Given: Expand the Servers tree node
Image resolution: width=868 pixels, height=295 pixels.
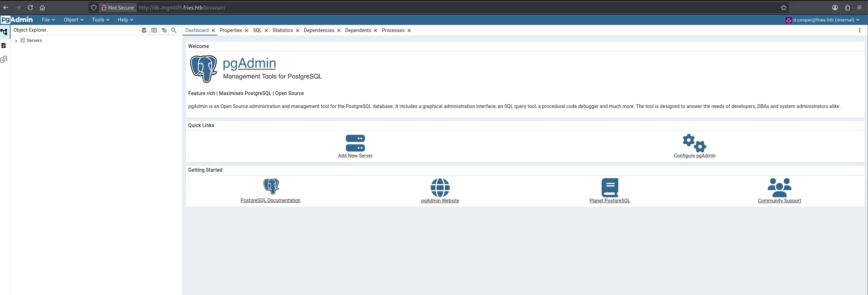Looking at the screenshot, I should pyautogui.click(x=16, y=41).
